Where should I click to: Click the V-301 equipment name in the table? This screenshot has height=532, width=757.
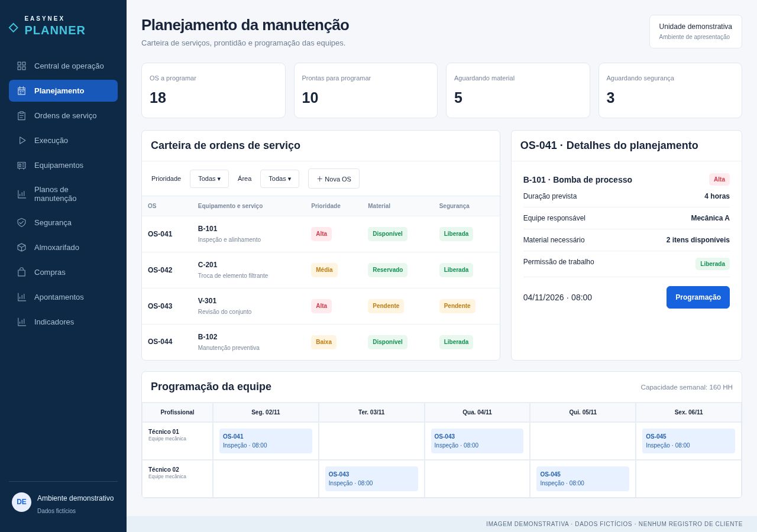coord(208,301)
